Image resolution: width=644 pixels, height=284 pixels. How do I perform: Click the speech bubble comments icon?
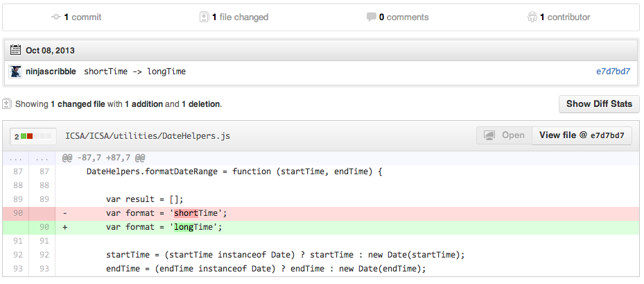coord(371,17)
